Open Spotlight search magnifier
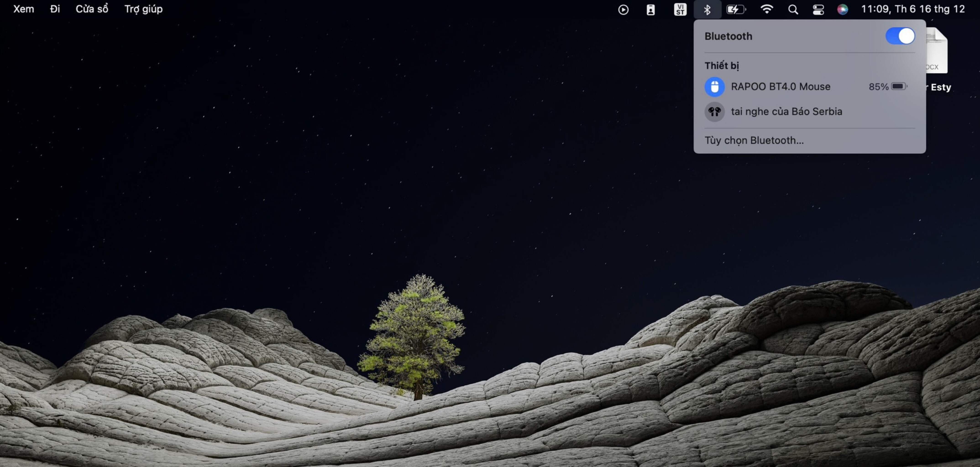Screen dimensions: 980x467 793,10
